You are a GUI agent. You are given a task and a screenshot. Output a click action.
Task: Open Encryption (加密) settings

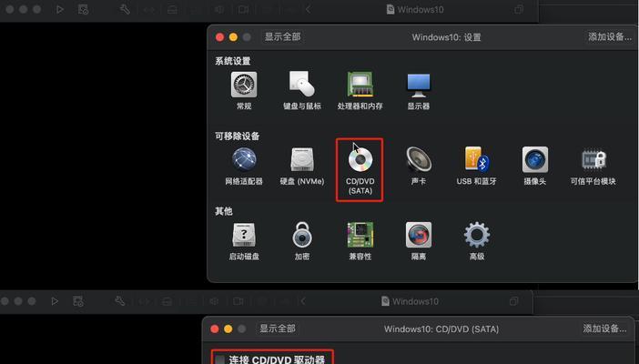coord(302,235)
